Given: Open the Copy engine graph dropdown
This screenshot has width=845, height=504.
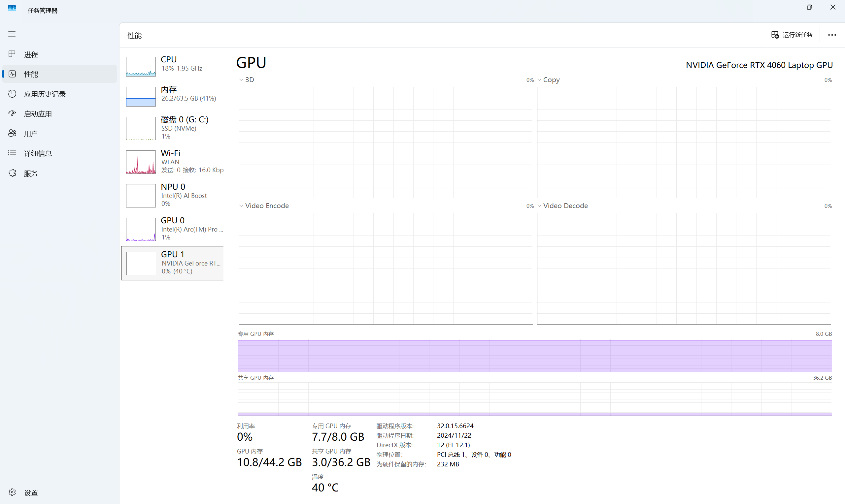Looking at the screenshot, I should 539,80.
